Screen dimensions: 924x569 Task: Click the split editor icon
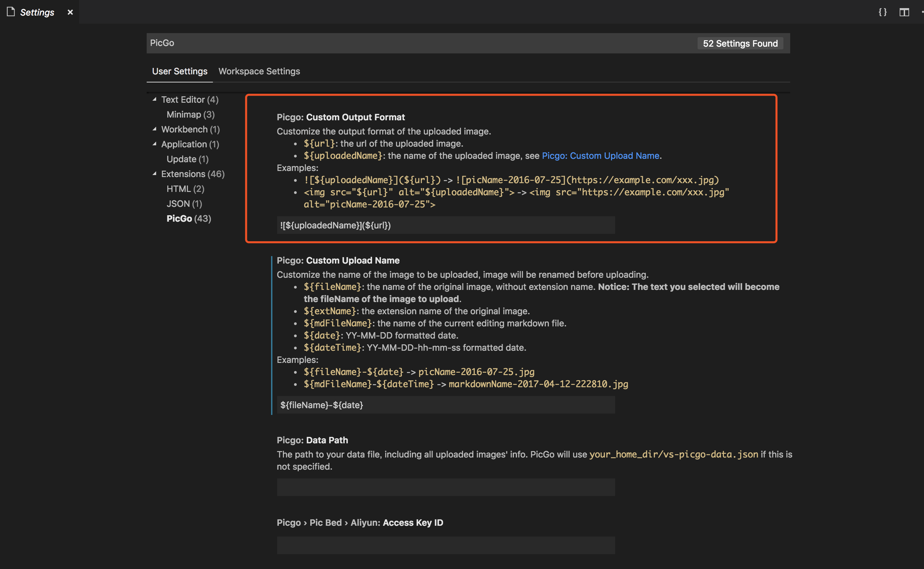904,12
